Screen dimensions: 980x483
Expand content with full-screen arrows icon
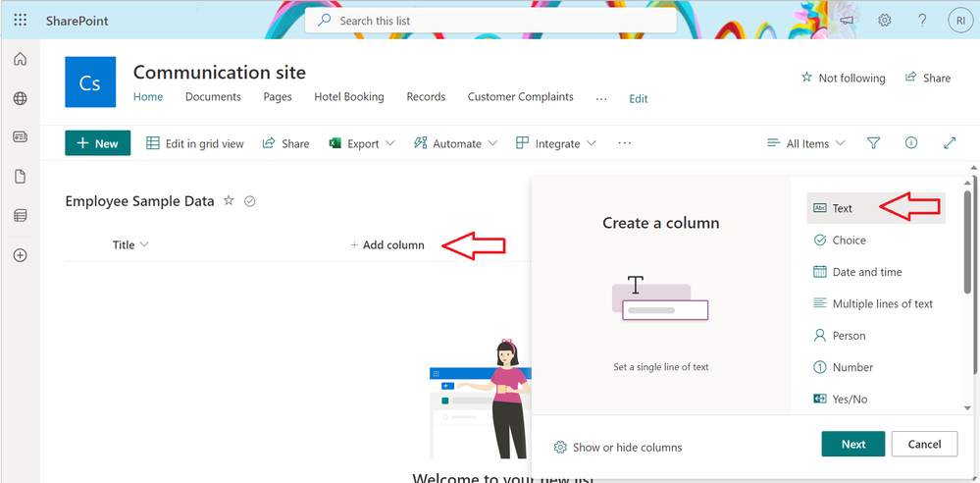tap(950, 143)
